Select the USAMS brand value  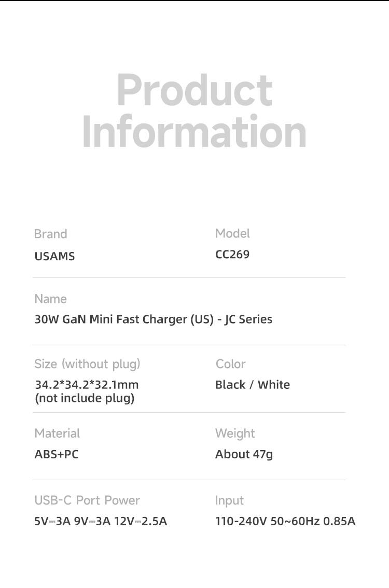[x=54, y=256]
